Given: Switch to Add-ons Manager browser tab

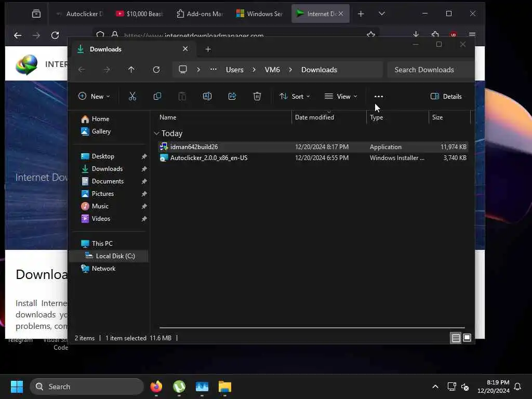Looking at the screenshot, I should [x=199, y=14].
